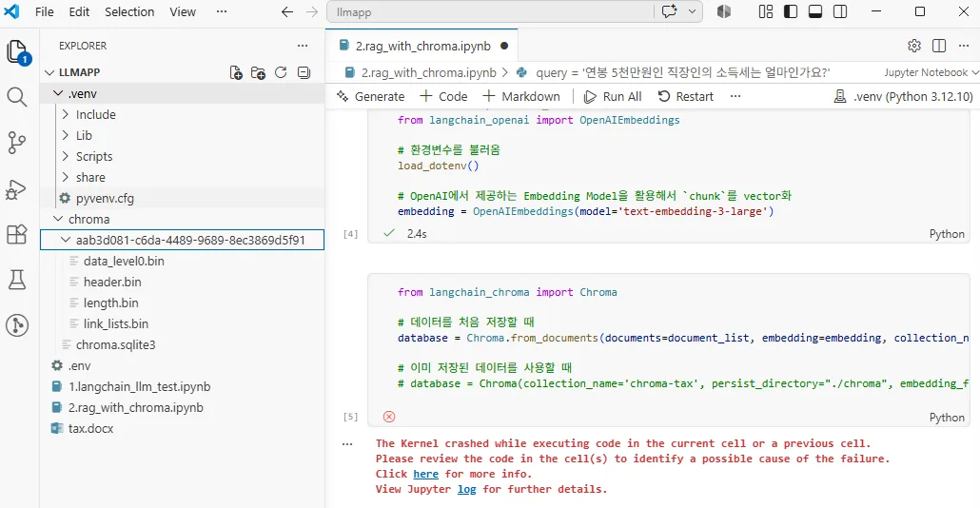Open cell output more actions ellipsis

pyautogui.click(x=347, y=444)
